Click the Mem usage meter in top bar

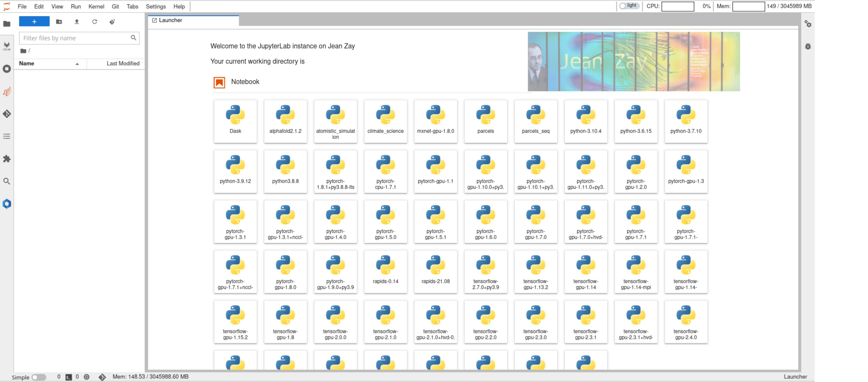click(x=749, y=6)
